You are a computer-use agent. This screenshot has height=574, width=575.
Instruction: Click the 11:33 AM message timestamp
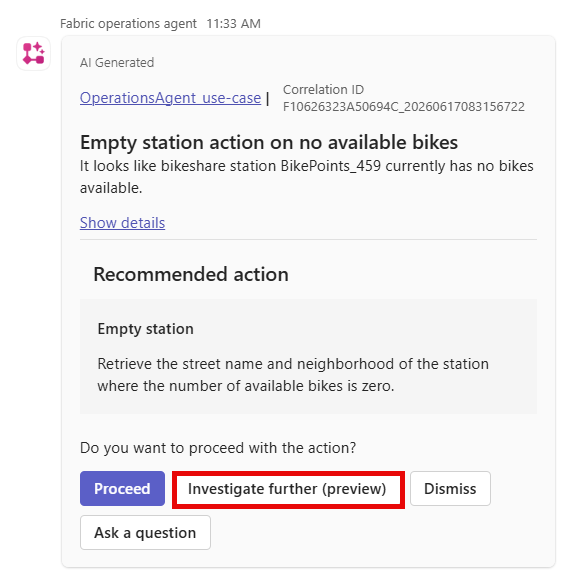point(234,24)
